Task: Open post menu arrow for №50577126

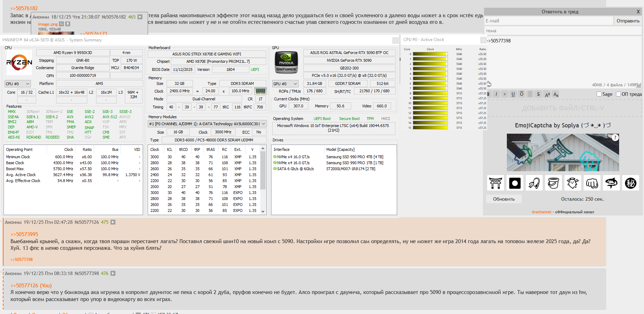Action: [113, 222]
